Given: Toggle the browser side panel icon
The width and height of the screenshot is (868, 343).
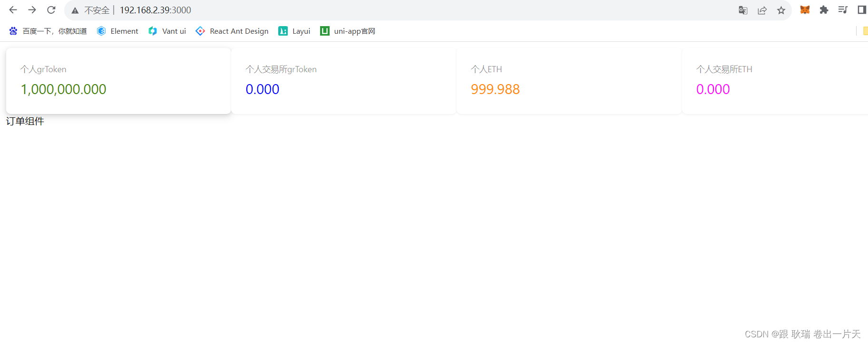Looking at the screenshot, I should 861,10.
